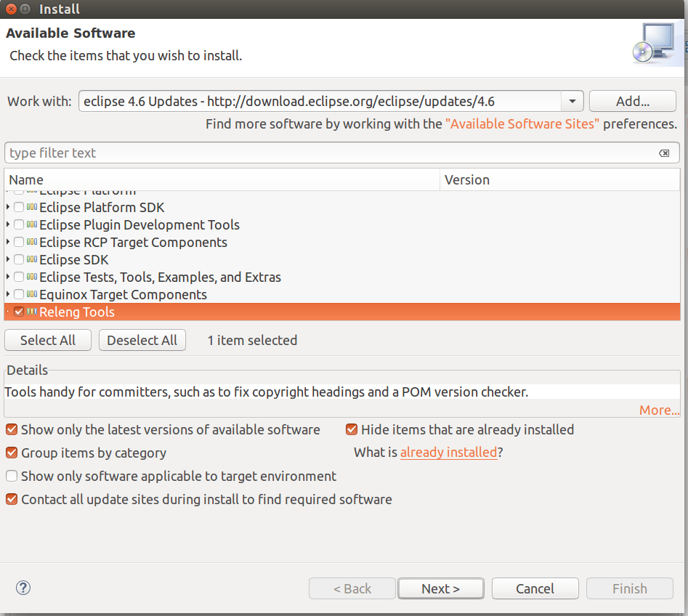688x616 pixels.
Task: Check the Eclipse RCP Target Components checkbox
Action: point(19,242)
